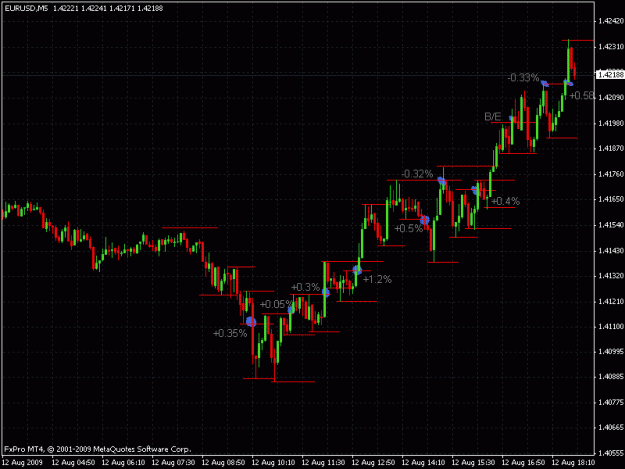This screenshot has width=625, height=469.
Task: Click the +0.58 annotation near chart top
Action: [x=582, y=96]
